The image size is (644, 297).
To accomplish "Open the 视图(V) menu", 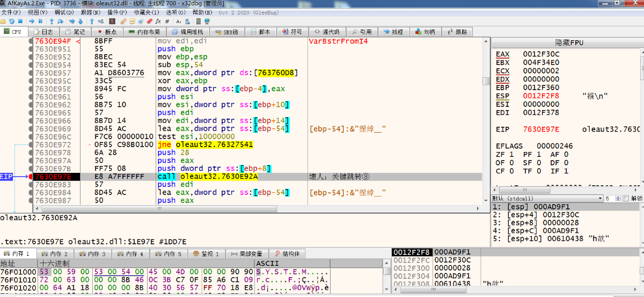I will [38, 12].
